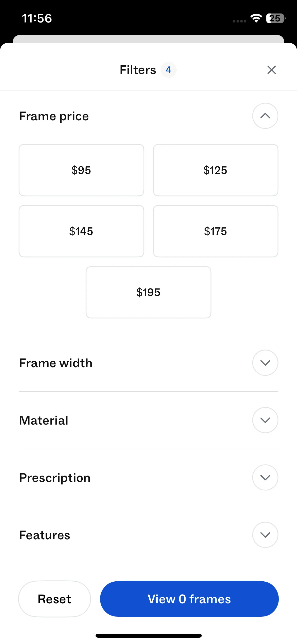The image size is (297, 644).
Task: Toggle the $125 price filter
Action: pos(215,170)
